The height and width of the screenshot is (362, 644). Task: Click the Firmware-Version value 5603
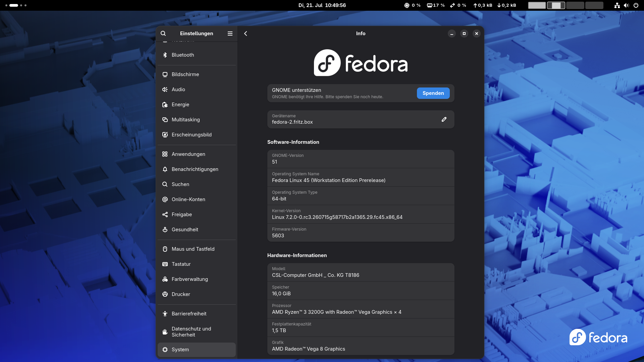[278, 236]
